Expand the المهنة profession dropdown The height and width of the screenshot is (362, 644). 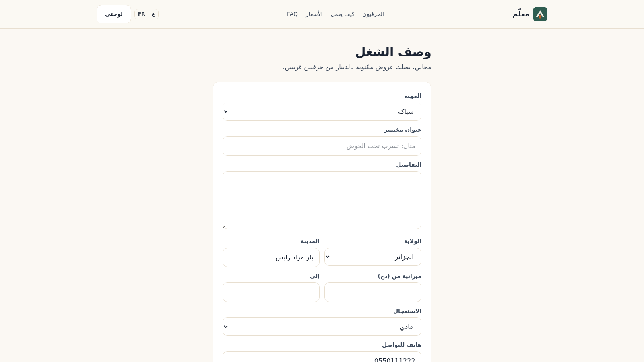pos(322,111)
